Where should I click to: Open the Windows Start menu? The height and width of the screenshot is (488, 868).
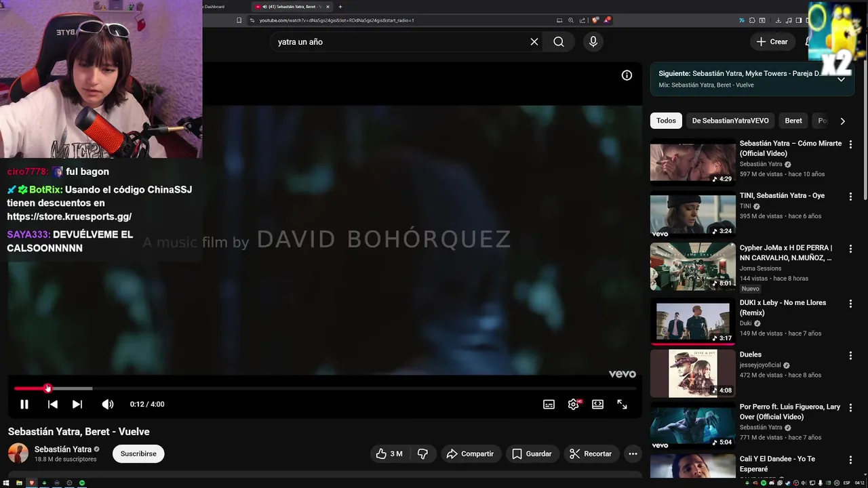6,483
